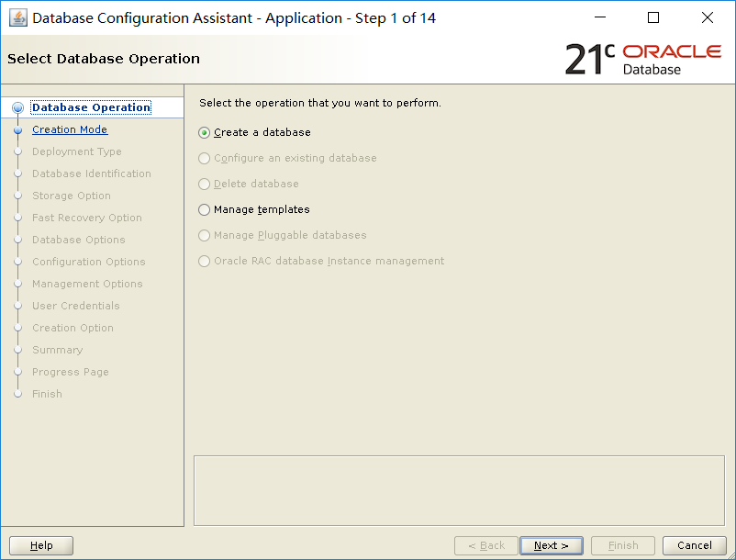Click the empty message area box
The image size is (736, 560).
tap(459, 490)
